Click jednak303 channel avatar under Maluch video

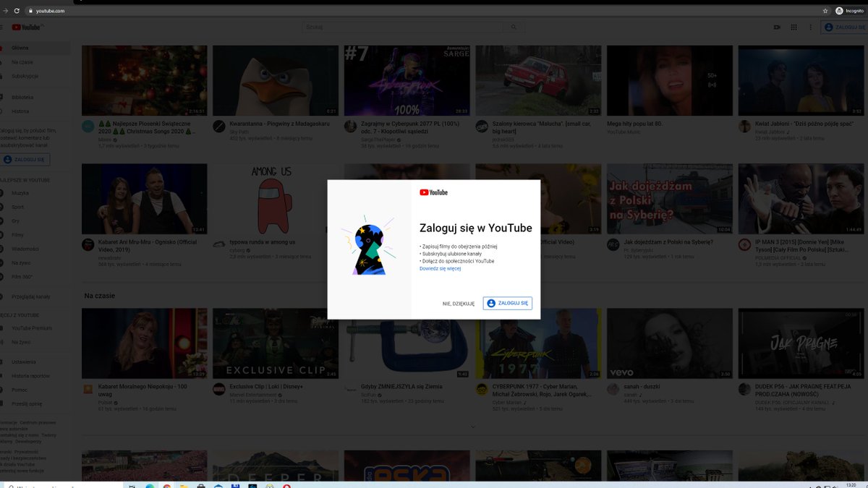[x=482, y=127]
